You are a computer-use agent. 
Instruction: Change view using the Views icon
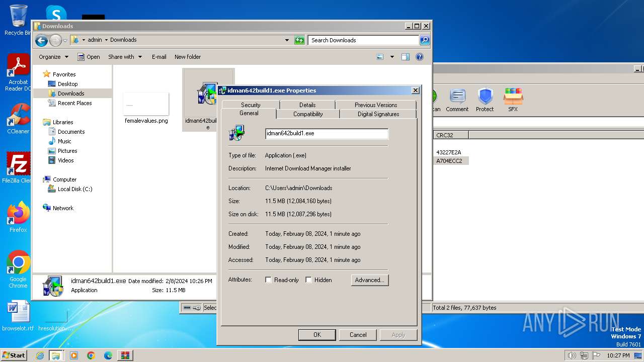point(380,57)
